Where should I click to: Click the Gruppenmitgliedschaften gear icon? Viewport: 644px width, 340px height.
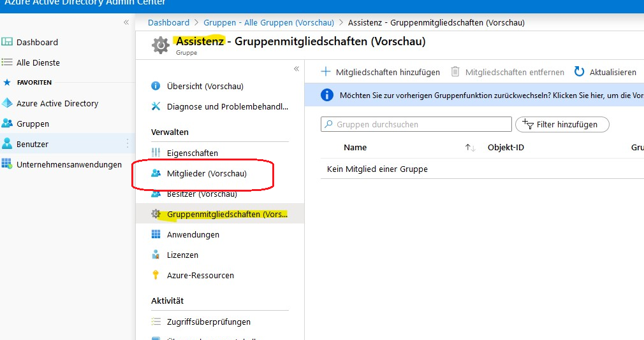click(155, 214)
